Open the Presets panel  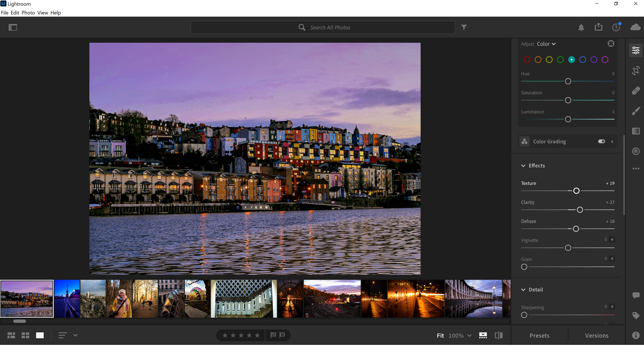click(x=539, y=335)
